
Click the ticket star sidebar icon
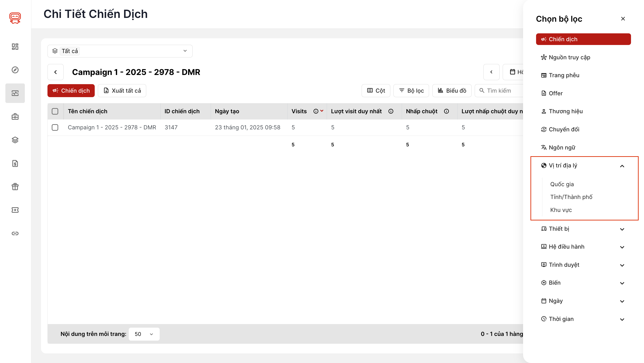[x=15, y=210]
